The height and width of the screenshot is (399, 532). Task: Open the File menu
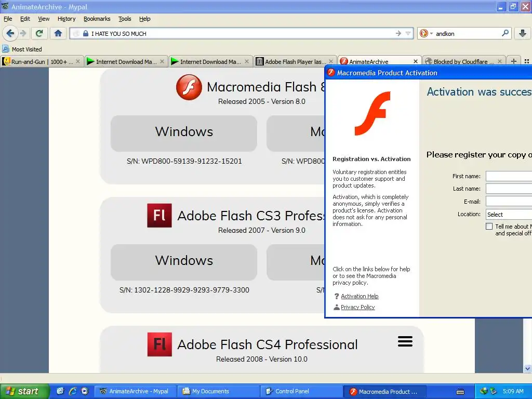pos(8,19)
